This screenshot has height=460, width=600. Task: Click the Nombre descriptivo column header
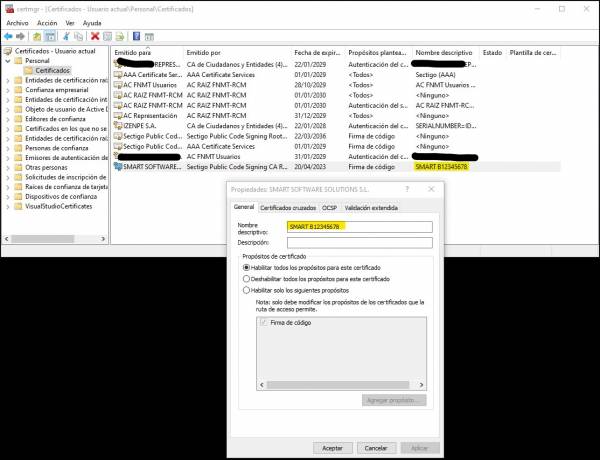click(445, 53)
